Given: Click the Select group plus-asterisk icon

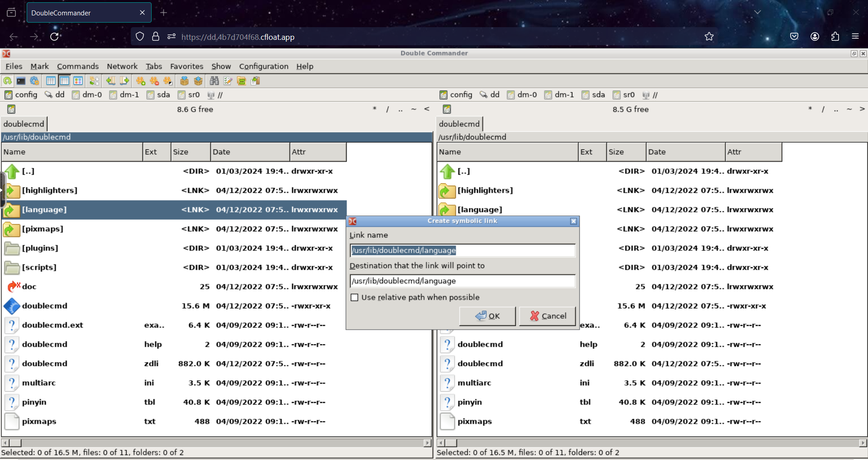Looking at the screenshot, I should [x=141, y=81].
